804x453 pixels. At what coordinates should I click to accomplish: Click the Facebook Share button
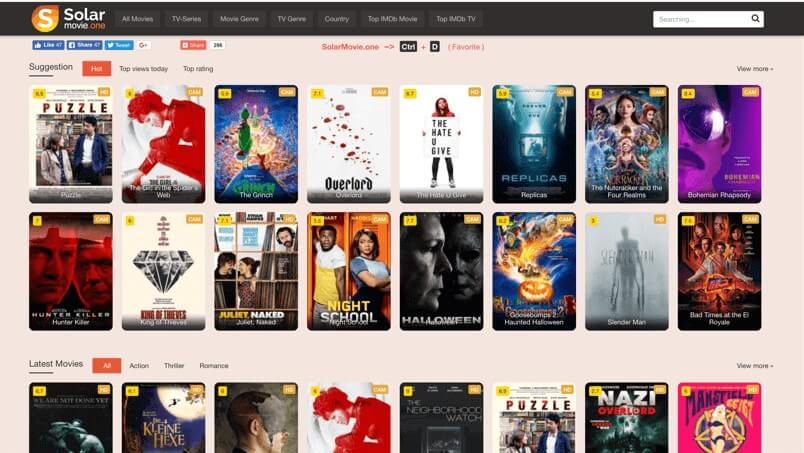click(x=84, y=45)
